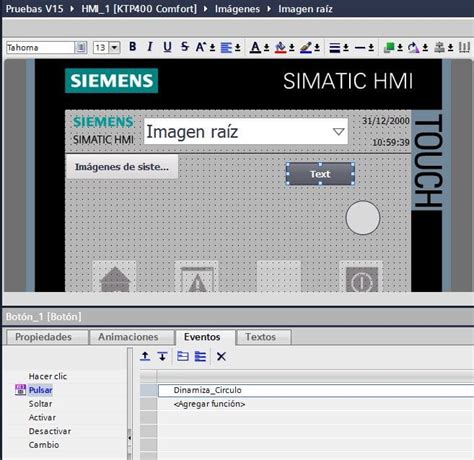Click the date field 31/12/2000 on the HMI
474x460 pixels.
coord(386,121)
